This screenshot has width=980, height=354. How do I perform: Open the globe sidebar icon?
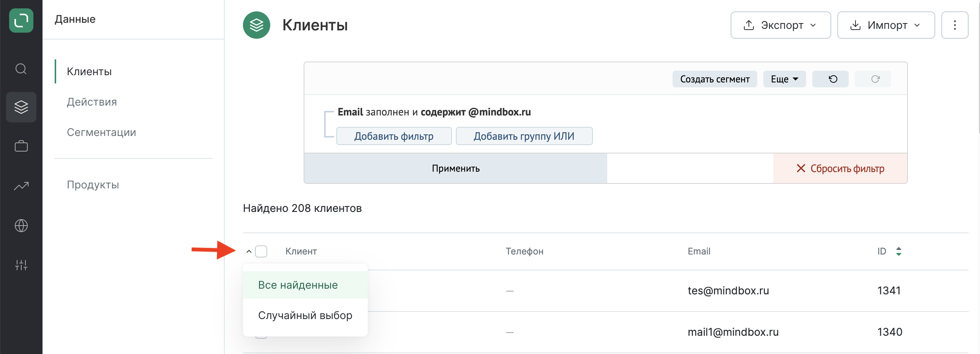21,225
